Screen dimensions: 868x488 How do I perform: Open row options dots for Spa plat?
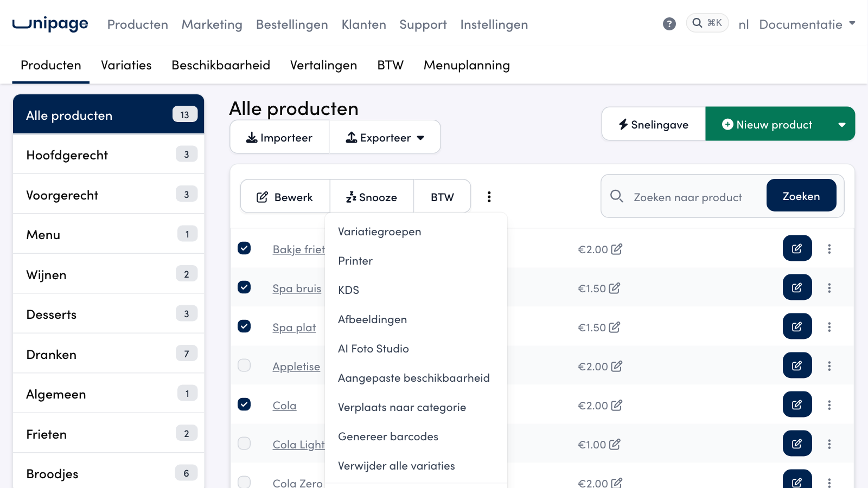click(829, 327)
